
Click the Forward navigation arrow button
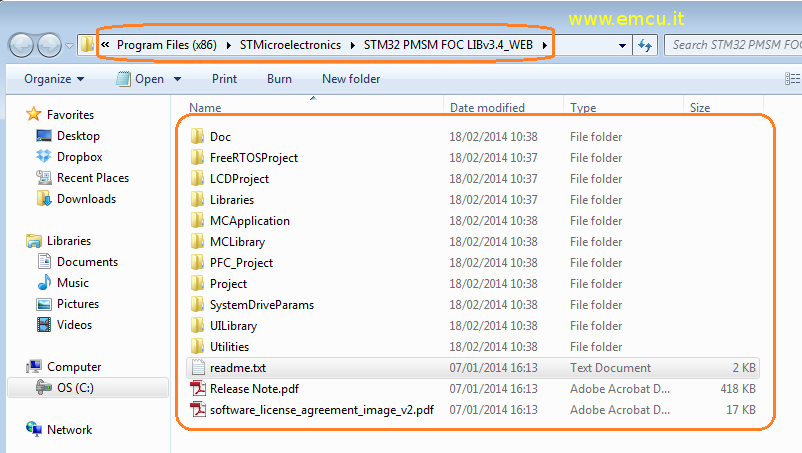coord(49,46)
